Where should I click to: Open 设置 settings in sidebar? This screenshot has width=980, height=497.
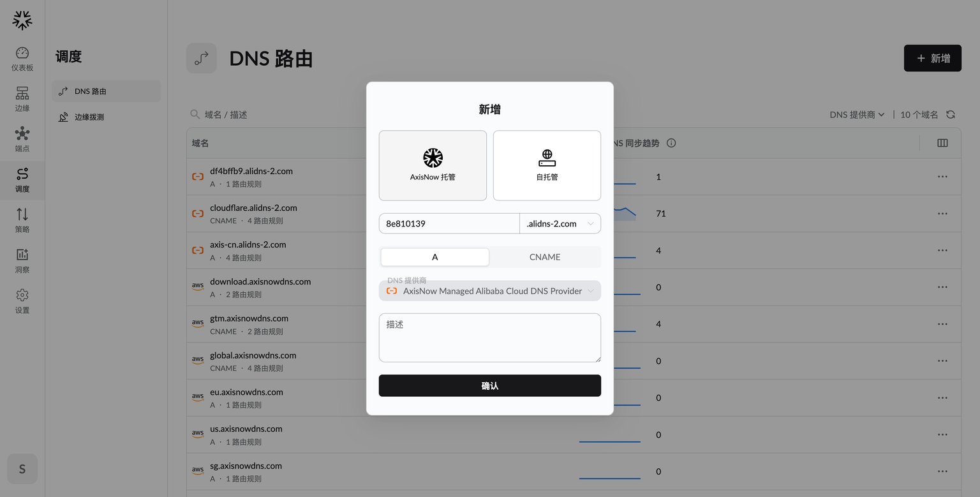point(22,302)
